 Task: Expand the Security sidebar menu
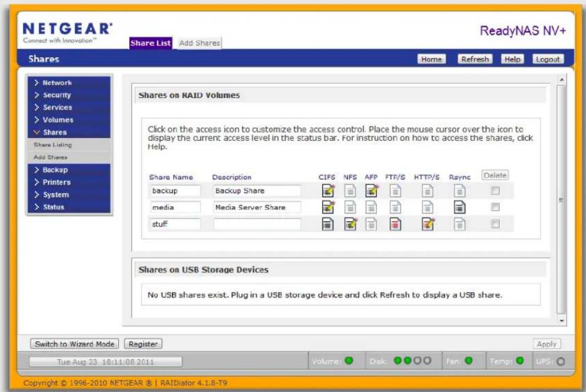click(69, 95)
